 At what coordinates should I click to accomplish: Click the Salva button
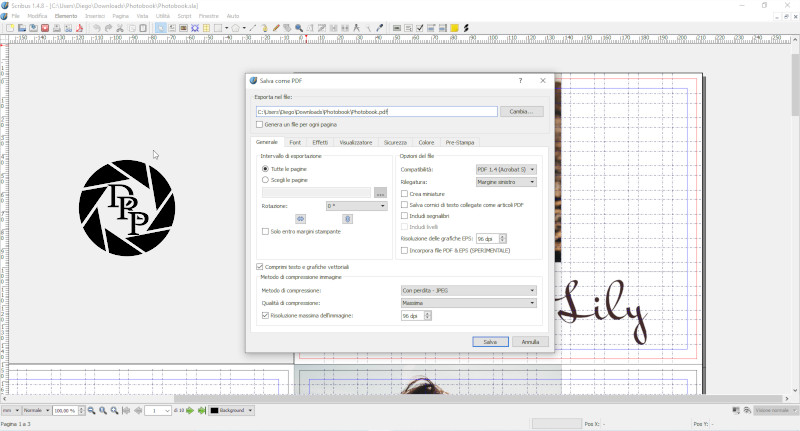click(490, 342)
